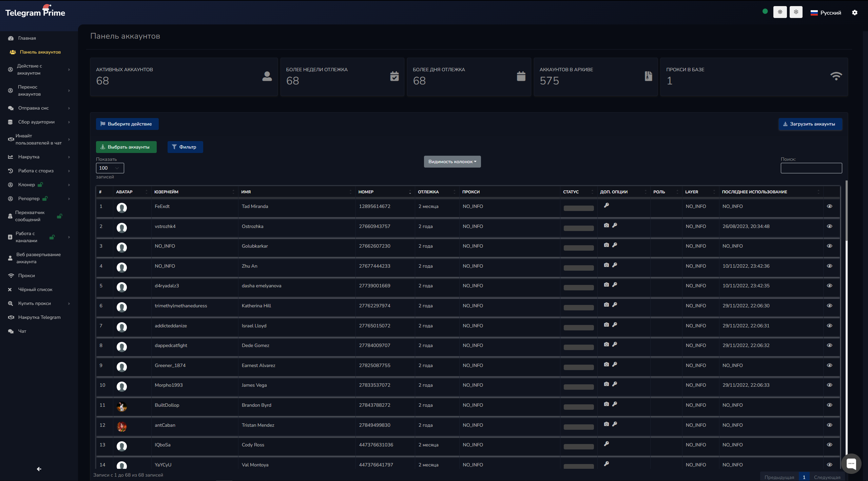The width and height of the screenshot is (868, 481).
Task: Click key icon in FeExdt row
Action: (606, 206)
